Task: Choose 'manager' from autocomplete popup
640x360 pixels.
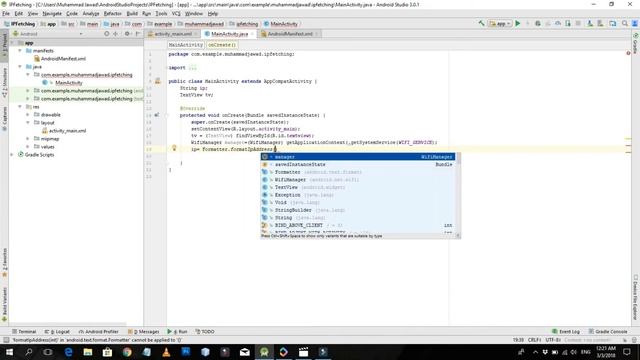Action: [x=358, y=157]
